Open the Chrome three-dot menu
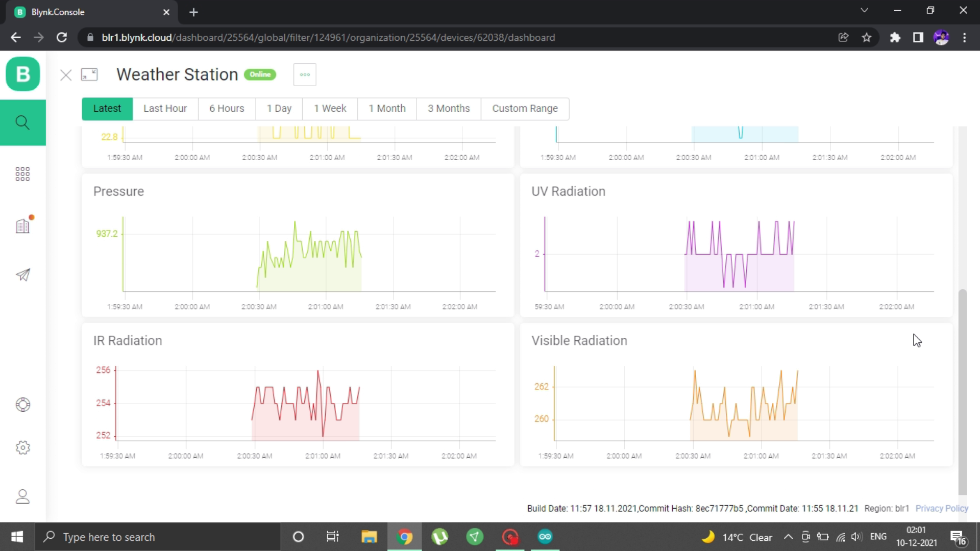Screen dimensions: 980x551 coord(964,37)
